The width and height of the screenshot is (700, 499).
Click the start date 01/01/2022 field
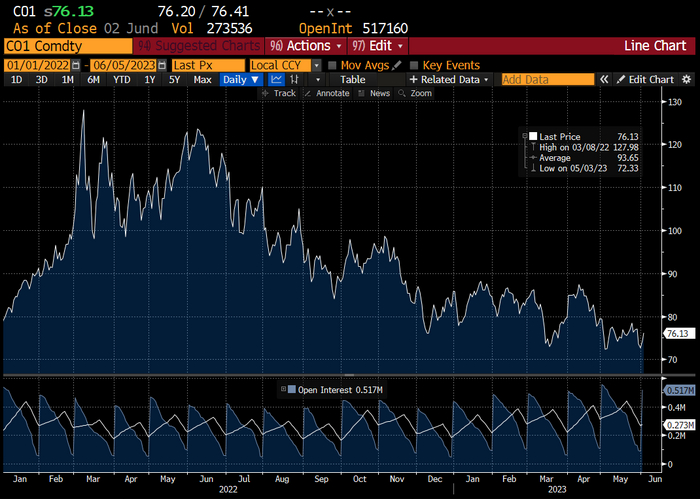[38, 65]
